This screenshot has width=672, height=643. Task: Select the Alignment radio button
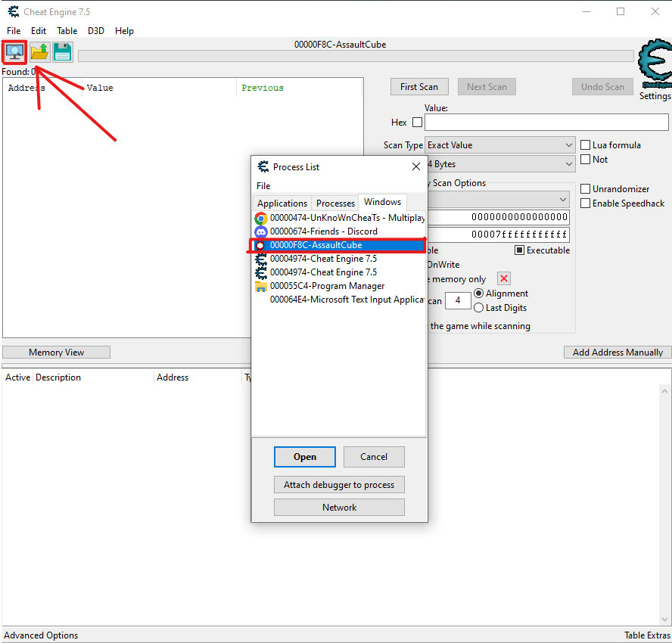[x=479, y=294]
